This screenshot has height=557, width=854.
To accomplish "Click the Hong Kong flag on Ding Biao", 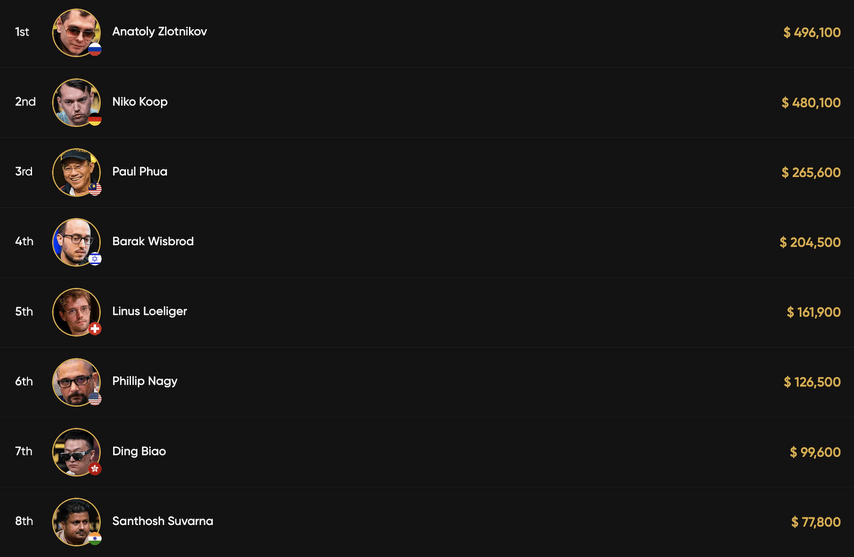I will pyautogui.click(x=95, y=469).
